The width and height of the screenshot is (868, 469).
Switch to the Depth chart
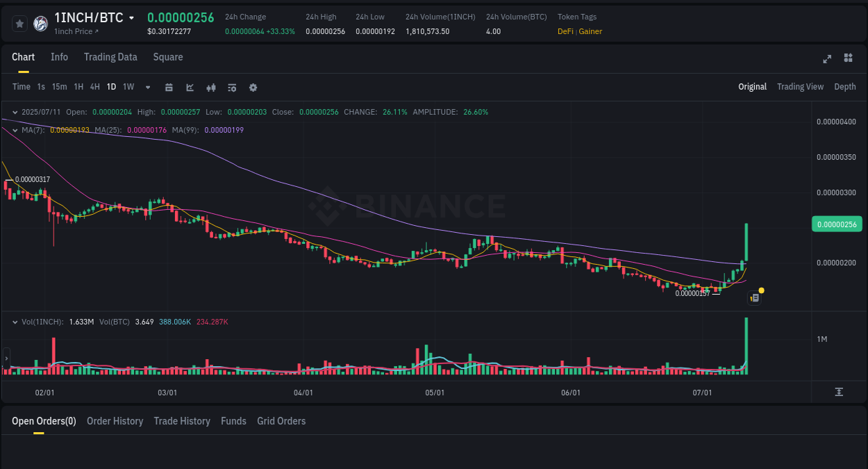pyautogui.click(x=845, y=87)
